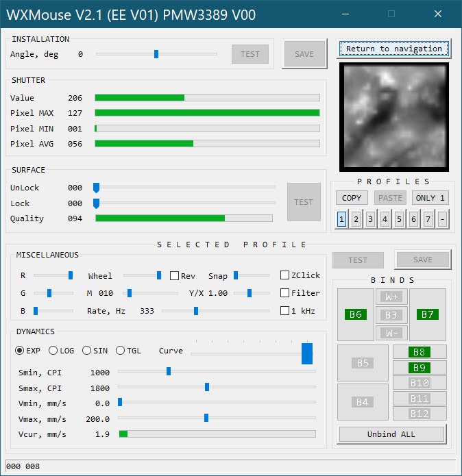Click the Smax, CPI slider handle
The width and height of the screenshot is (462, 476).
(207, 387)
